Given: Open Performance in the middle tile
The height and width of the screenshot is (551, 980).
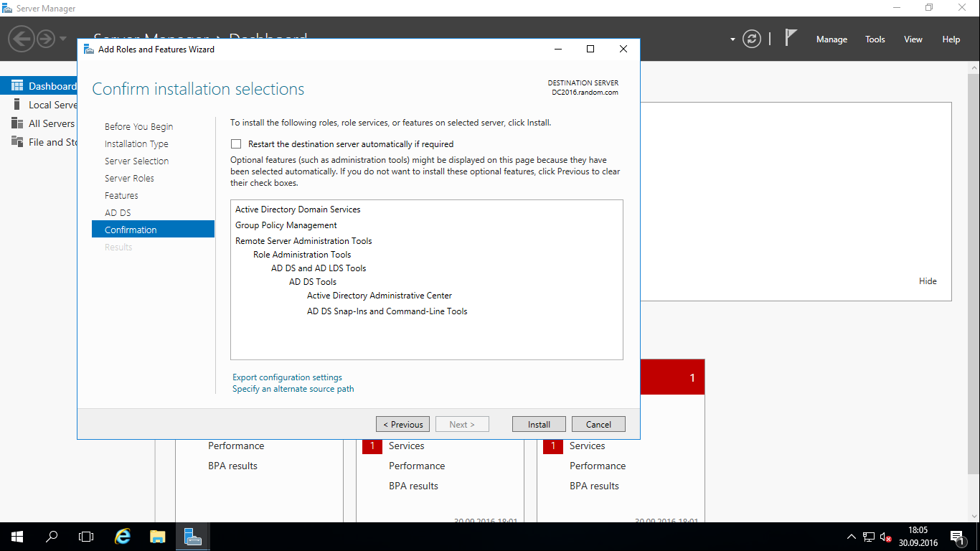Looking at the screenshot, I should pyautogui.click(x=417, y=466).
